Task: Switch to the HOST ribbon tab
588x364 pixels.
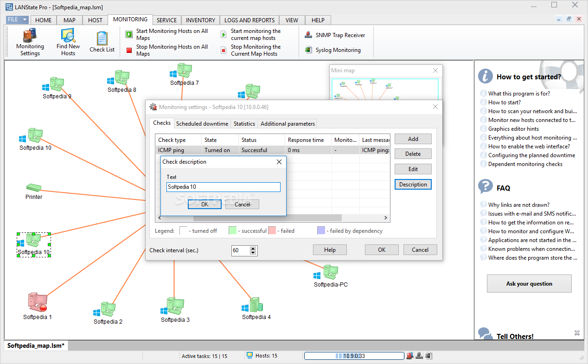Action: 95,20
